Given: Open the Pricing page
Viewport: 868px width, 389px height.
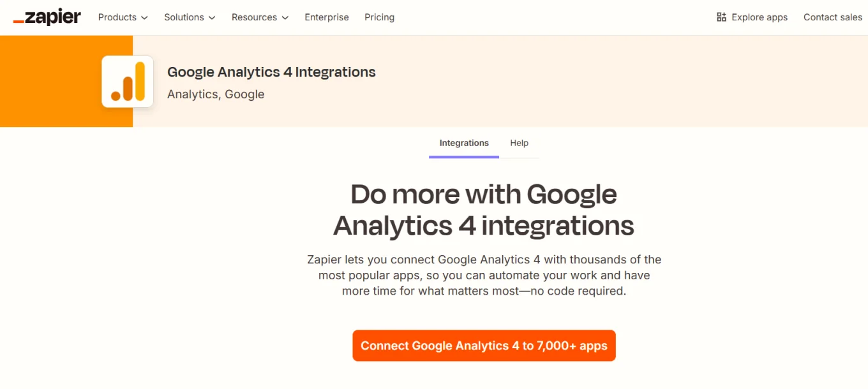Looking at the screenshot, I should point(379,17).
